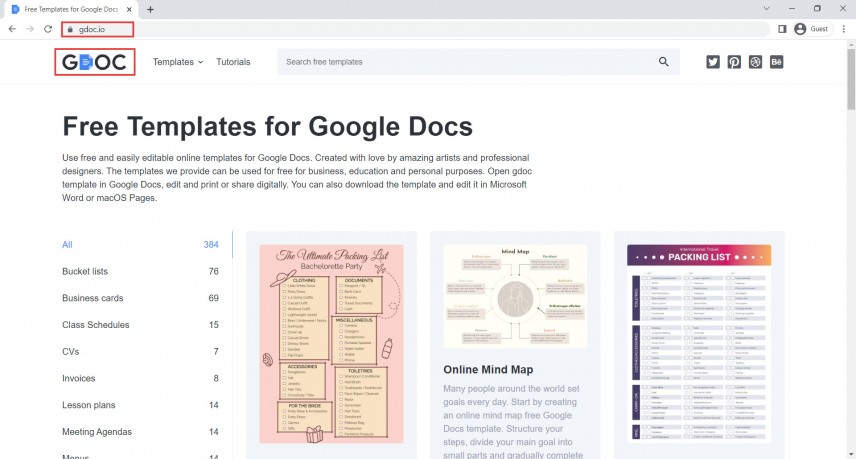Viewport: 856px width, 459px height.
Task: Click the 69 count for Business cards
Action: [x=213, y=298]
